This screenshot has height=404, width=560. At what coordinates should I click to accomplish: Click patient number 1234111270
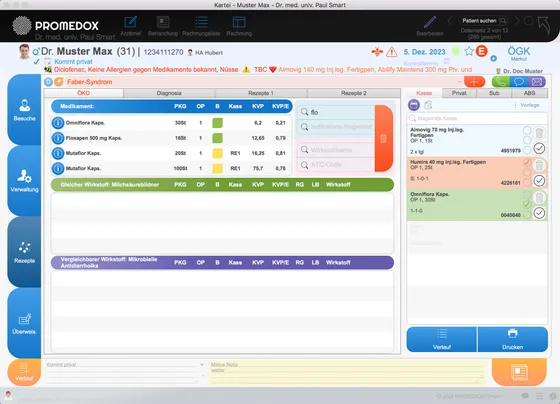pyautogui.click(x=163, y=53)
